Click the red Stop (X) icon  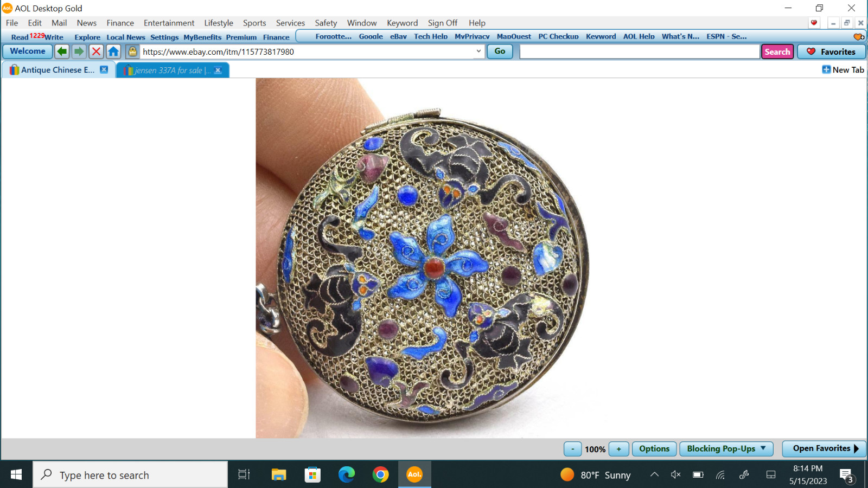coord(96,51)
